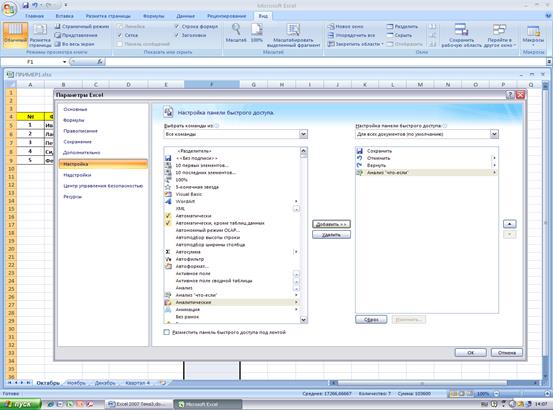This screenshot has height=410, width=553.
Task: Open Закрепить области dropdown in ribbon
Action: coord(356,44)
